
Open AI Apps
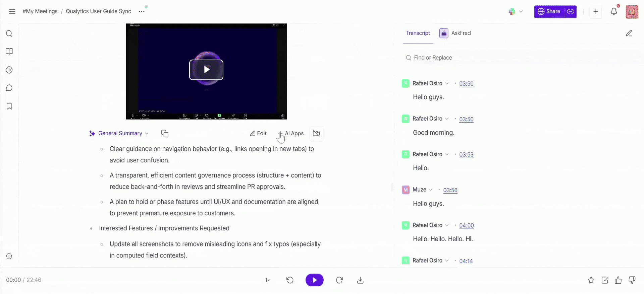click(291, 133)
